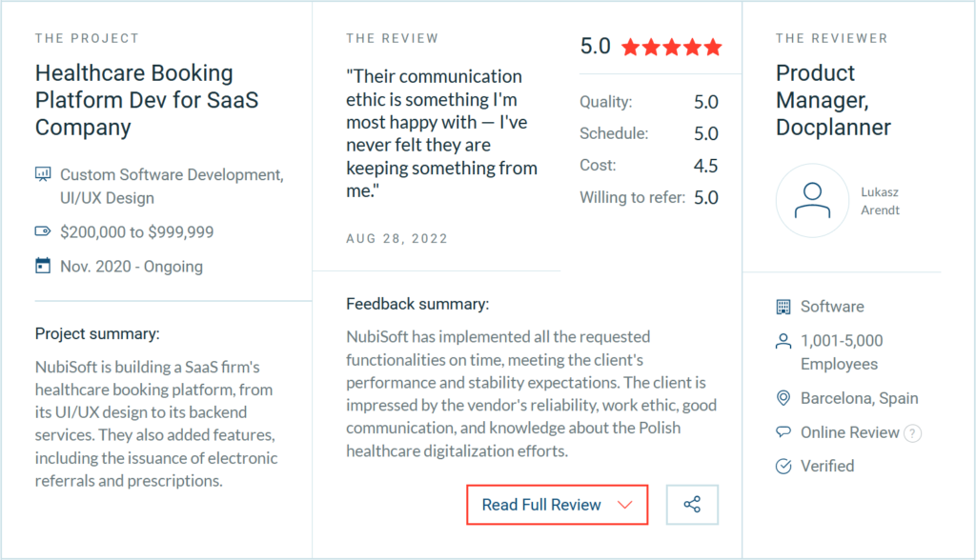Click the building icon next to Software
This screenshot has height=560, width=976.
pos(783,306)
